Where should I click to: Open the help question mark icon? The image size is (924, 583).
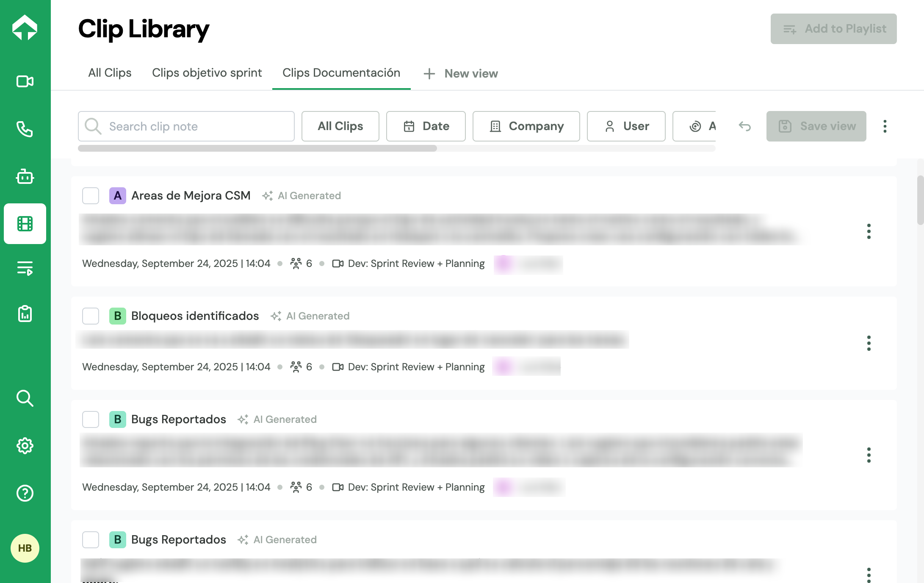tap(25, 493)
